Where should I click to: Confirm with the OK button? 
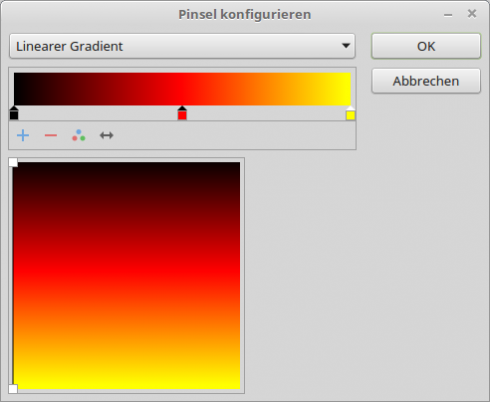click(426, 46)
